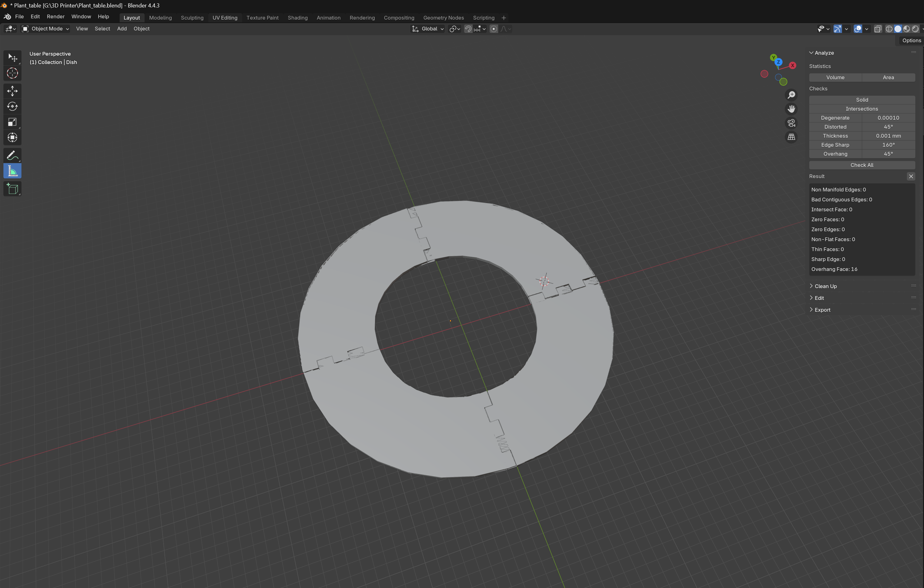The height and width of the screenshot is (588, 924).
Task: Switch to the Geometry Nodes workspace tab
Action: click(444, 18)
